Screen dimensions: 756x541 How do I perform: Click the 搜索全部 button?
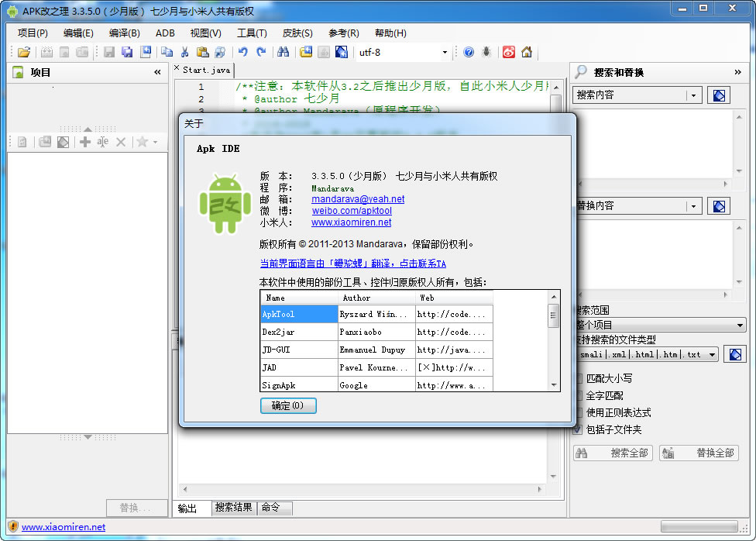pos(613,453)
